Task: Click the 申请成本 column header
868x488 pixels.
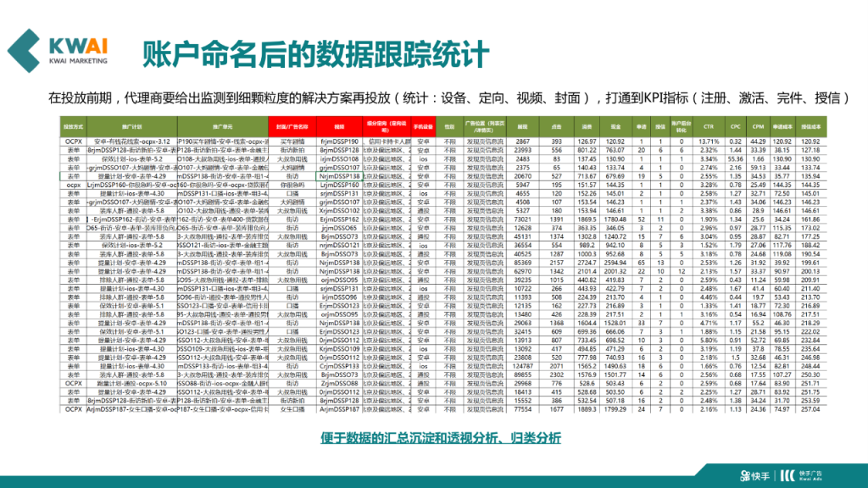Action: [x=782, y=127]
